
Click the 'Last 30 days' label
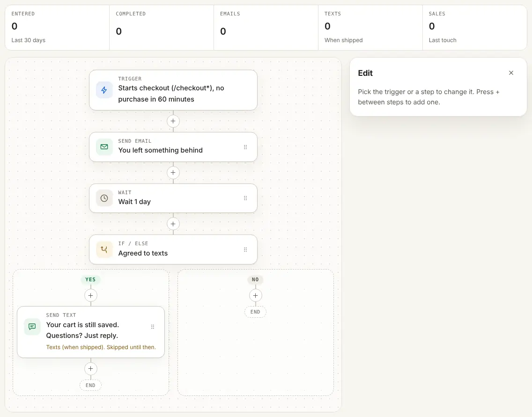tap(29, 40)
